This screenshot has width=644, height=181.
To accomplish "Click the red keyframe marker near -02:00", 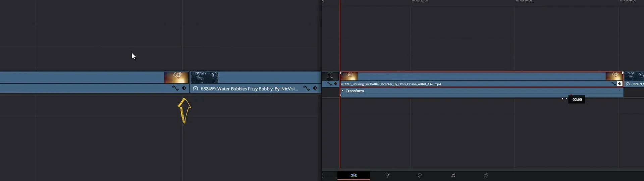I will tap(571, 95).
